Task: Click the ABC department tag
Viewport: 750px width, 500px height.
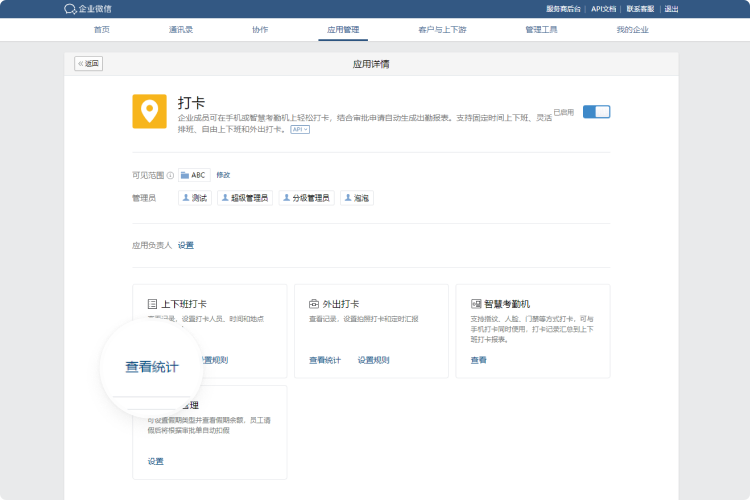Action: (194, 175)
